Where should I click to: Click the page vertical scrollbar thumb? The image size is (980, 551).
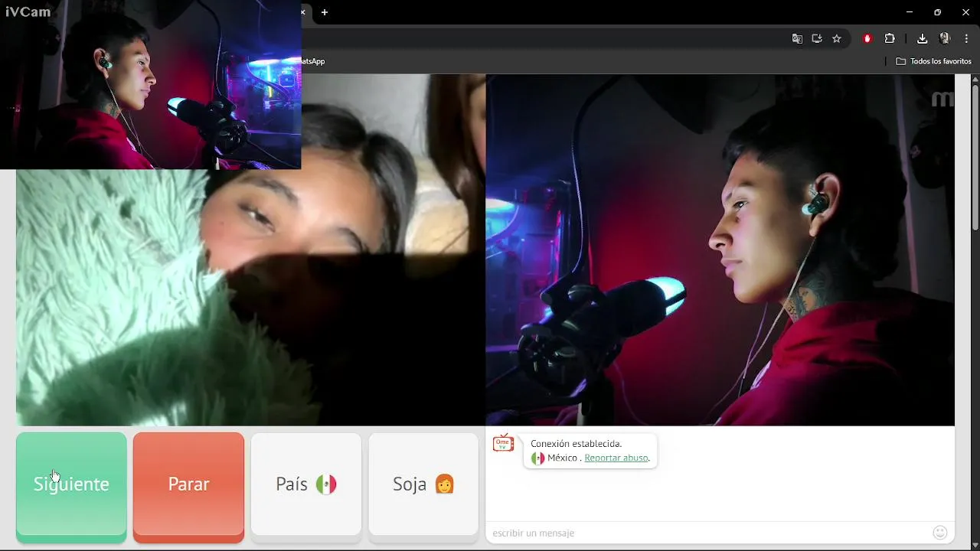[x=975, y=157]
